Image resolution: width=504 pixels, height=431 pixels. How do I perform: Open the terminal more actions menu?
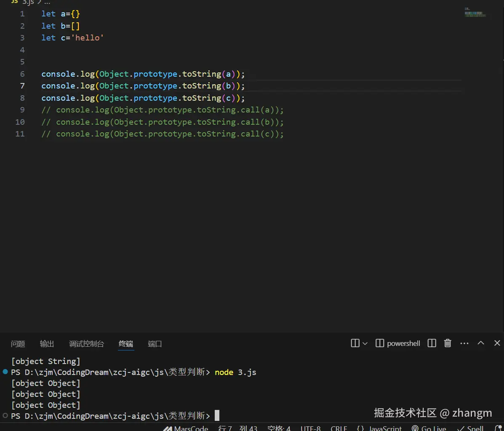coord(464,343)
